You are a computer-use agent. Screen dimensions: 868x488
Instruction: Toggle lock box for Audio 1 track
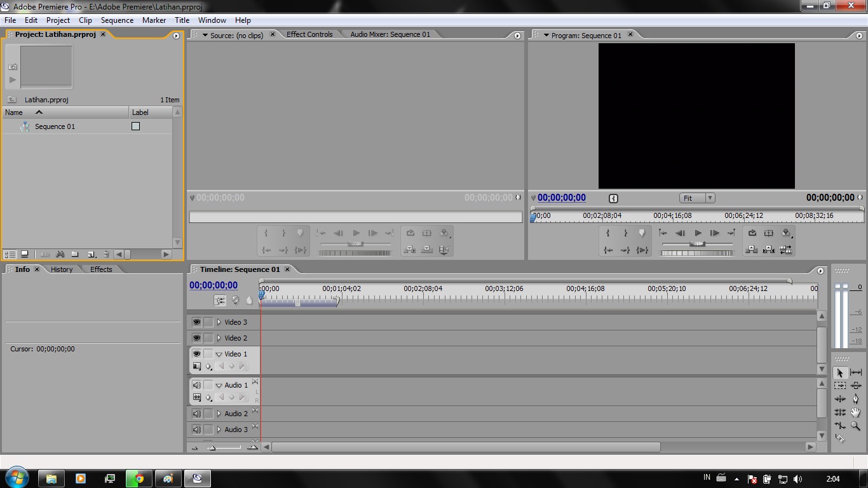click(208, 385)
